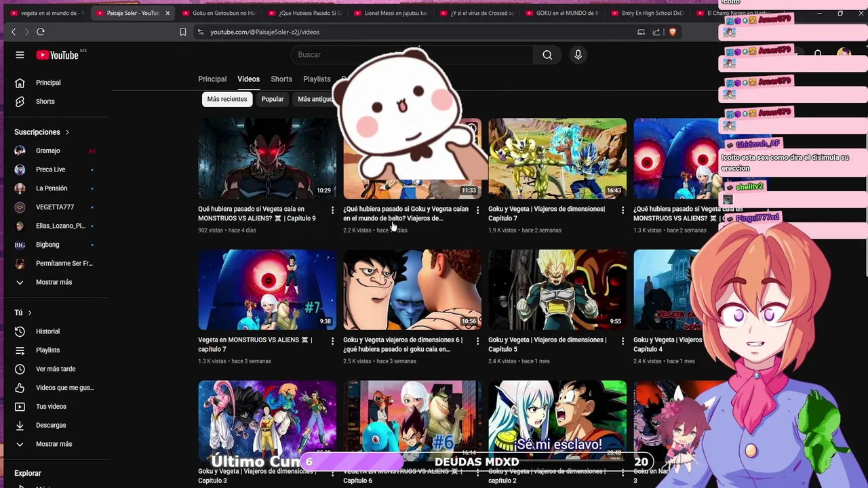Select the Videos channel tab
This screenshot has height=488, width=868.
click(x=248, y=79)
